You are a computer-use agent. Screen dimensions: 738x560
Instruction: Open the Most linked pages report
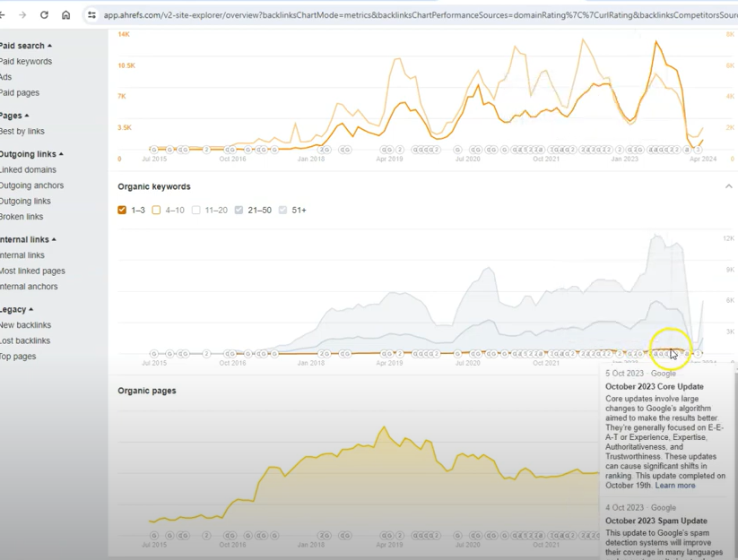(32, 271)
